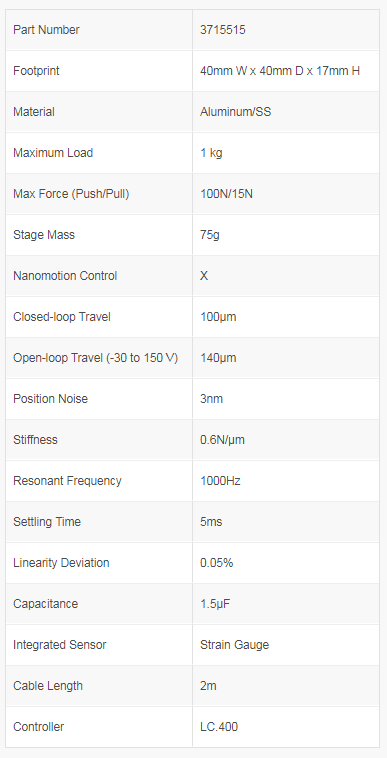
Task: Click the Stage Mass 75g value
Action: (x=210, y=235)
